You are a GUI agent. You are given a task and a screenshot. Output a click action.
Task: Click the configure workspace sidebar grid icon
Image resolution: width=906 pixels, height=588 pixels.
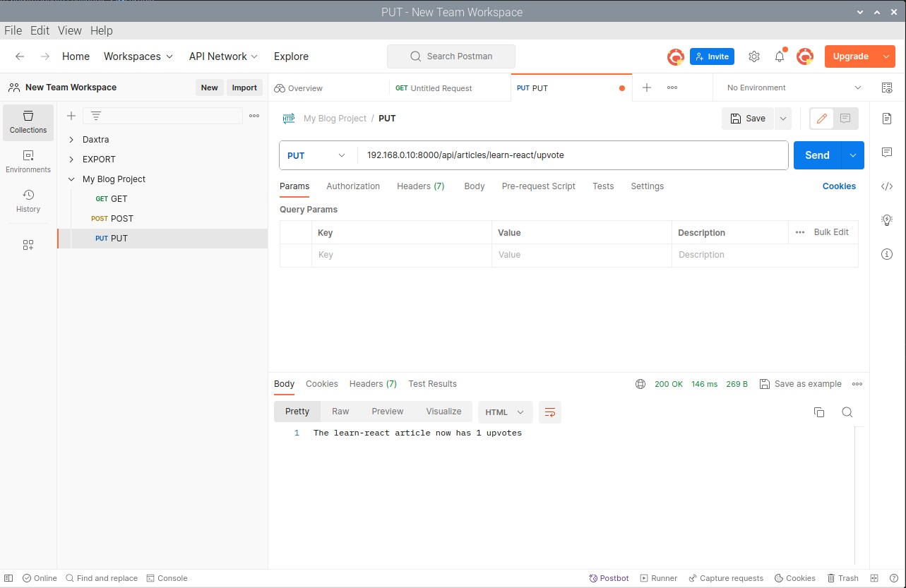pyautogui.click(x=28, y=245)
